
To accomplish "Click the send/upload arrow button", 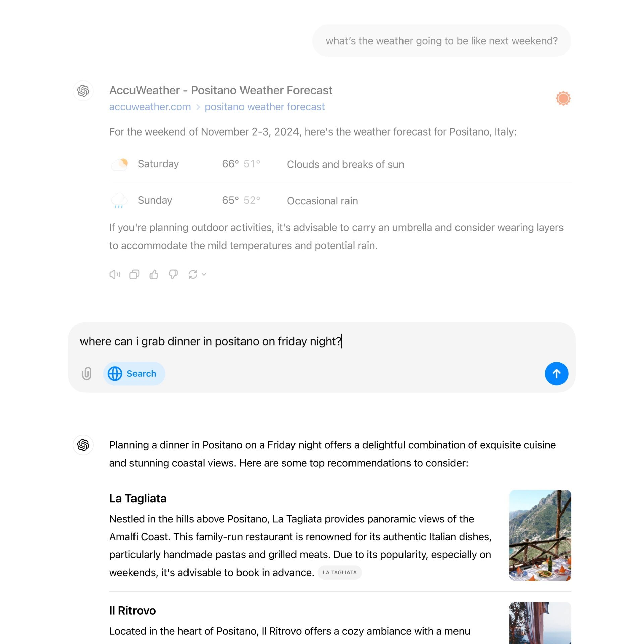I will [x=556, y=373].
